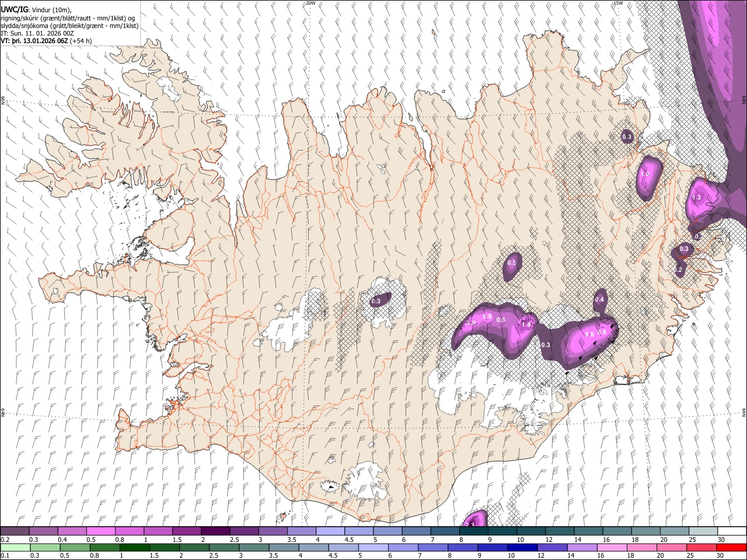Click the white swatch above 30 in the upper legend row
This screenshot has width=747, height=560.
coord(732,531)
